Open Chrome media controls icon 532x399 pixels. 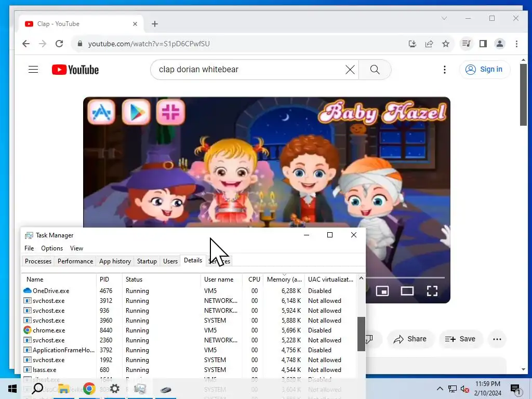pyautogui.click(x=467, y=44)
